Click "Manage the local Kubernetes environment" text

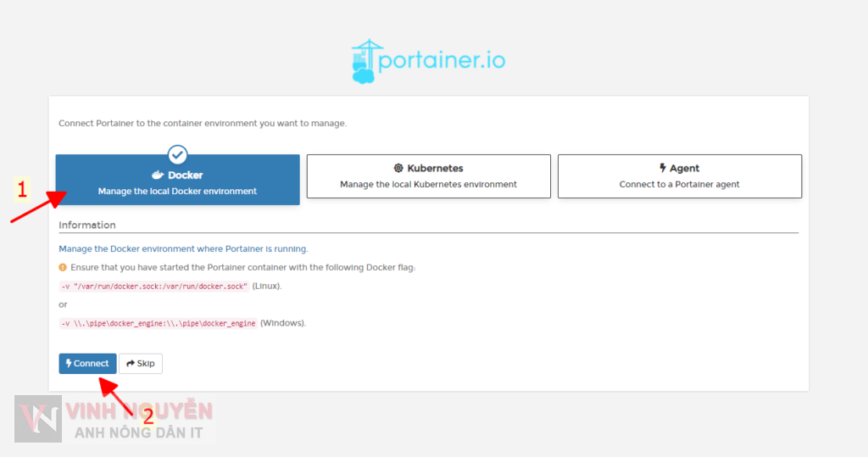tap(428, 184)
